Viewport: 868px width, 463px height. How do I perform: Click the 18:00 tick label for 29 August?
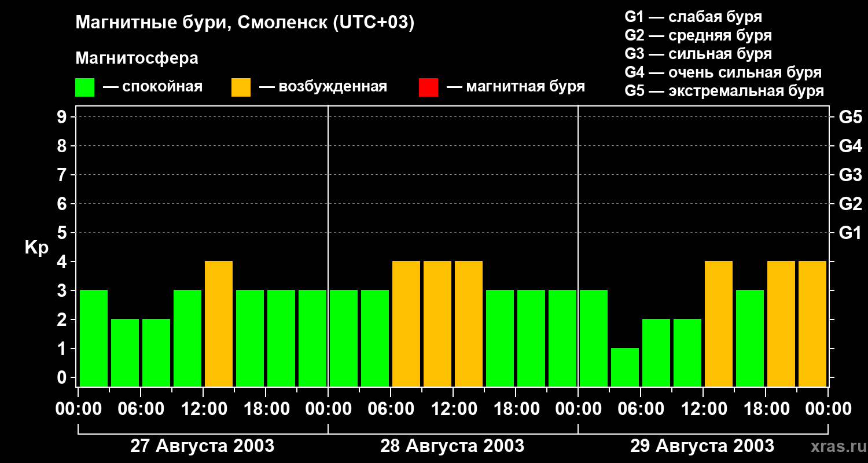pyautogui.click(x=766, y=409)
